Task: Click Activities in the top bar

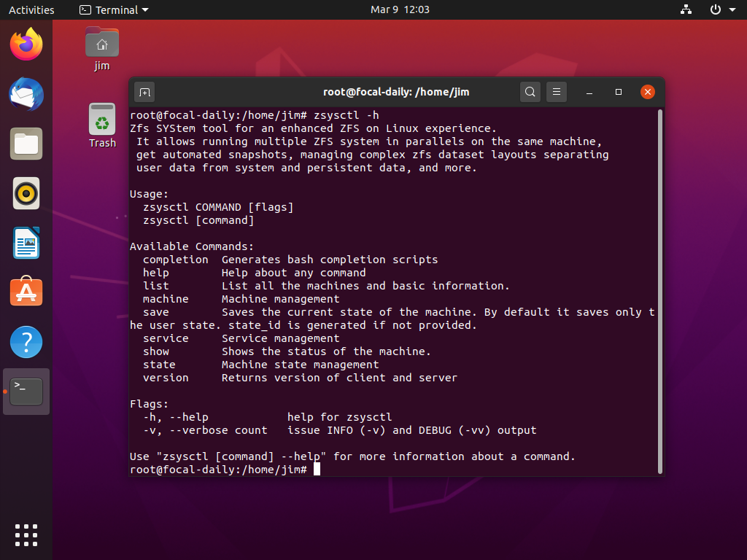Action: pyautogui.click(x=33, y=9)
